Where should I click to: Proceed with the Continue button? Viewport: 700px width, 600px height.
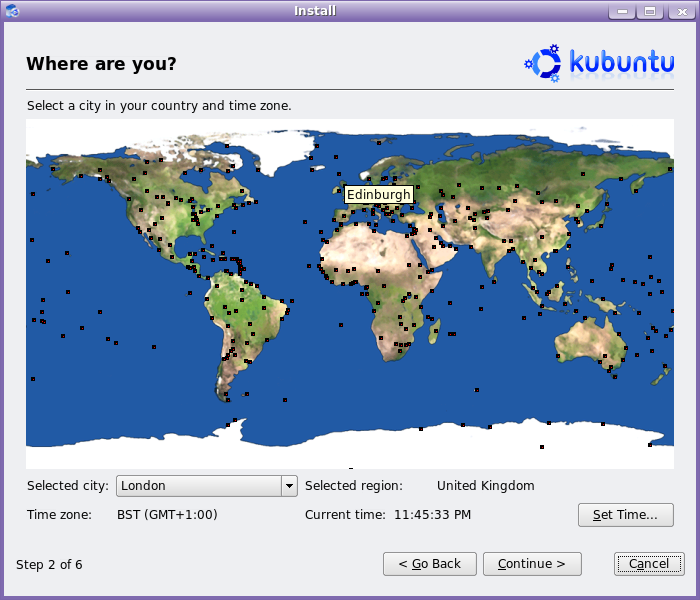click(x=532, y=564)
